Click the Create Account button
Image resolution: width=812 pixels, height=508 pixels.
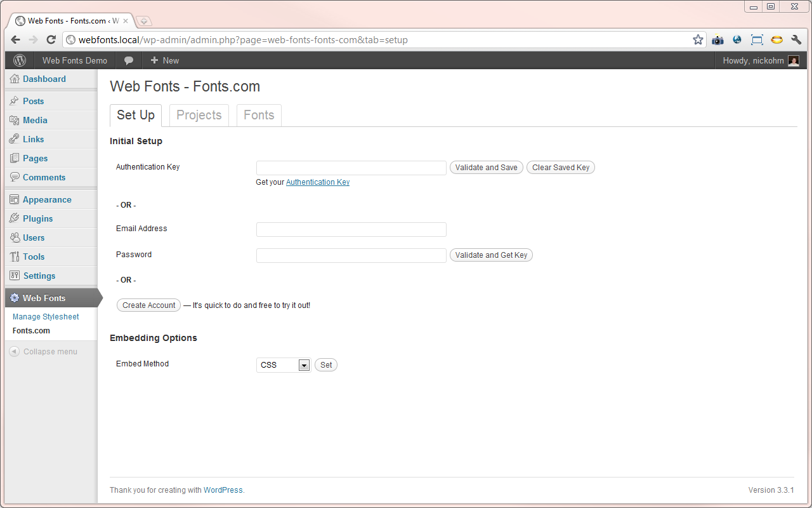[149, 305]
